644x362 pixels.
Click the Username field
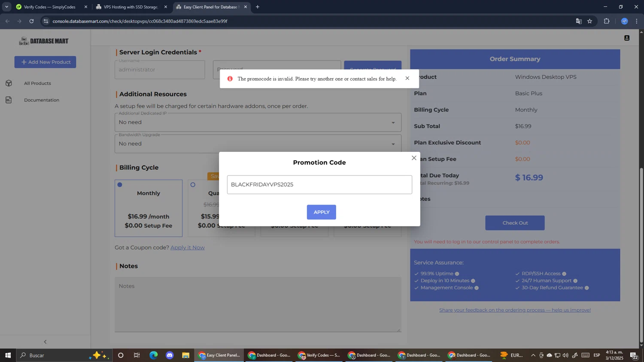tap(160, 69)
